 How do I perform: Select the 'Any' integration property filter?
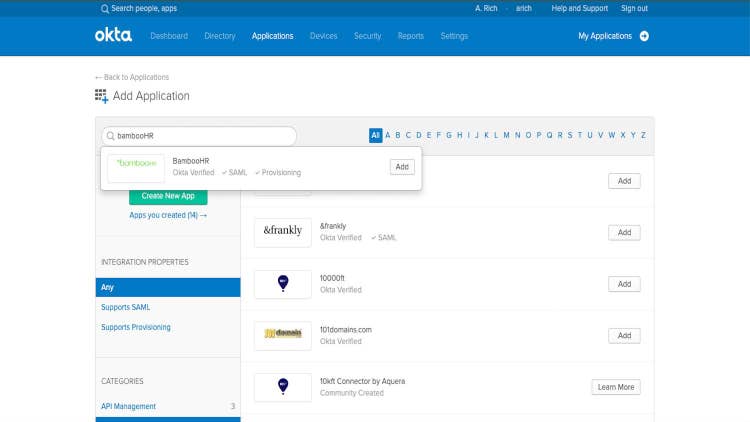click(168, 287)
